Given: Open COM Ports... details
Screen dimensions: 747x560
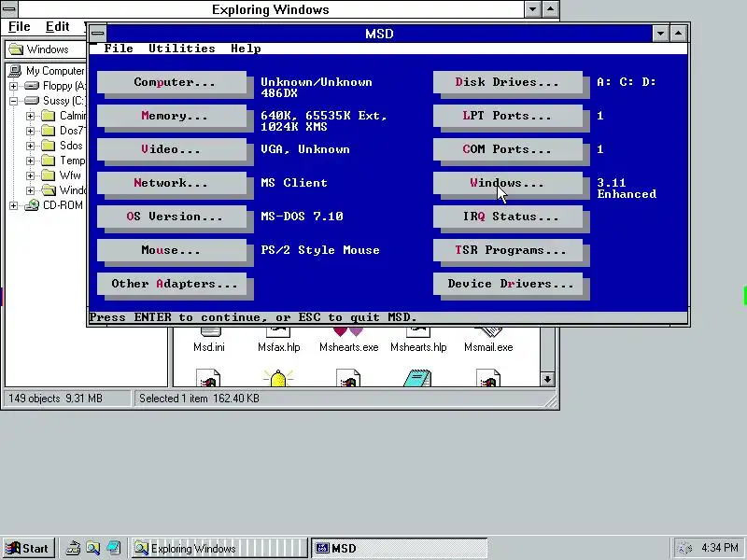Looking at the screenshot, I should (508, 149).
